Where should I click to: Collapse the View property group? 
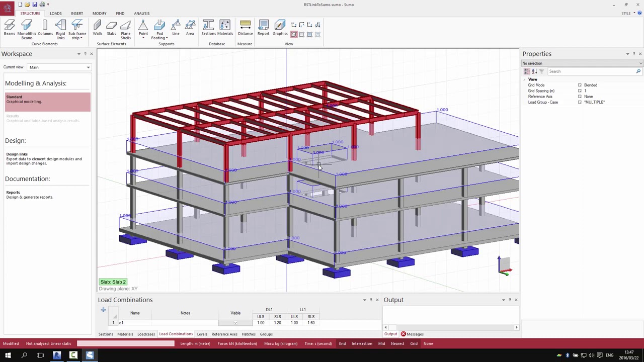pos(524,79)
